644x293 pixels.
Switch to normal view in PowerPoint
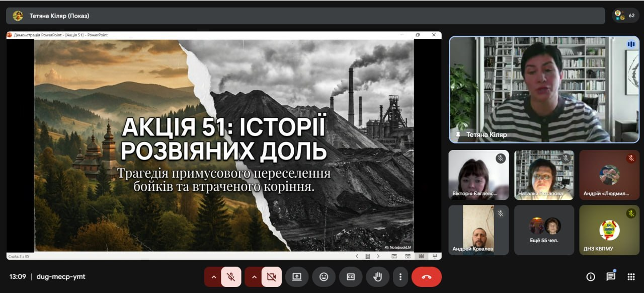click(394, 256)
